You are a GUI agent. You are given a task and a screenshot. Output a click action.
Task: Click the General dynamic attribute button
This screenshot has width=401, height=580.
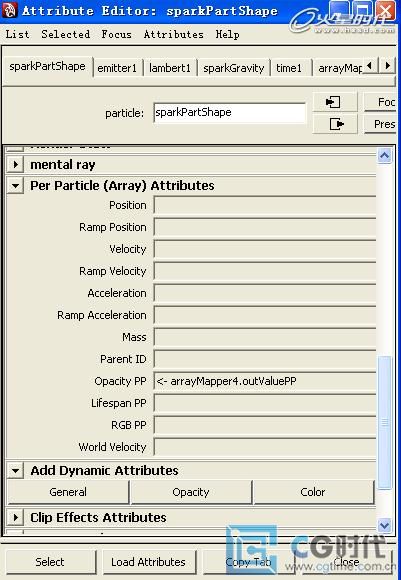click(x=68, y=492)
